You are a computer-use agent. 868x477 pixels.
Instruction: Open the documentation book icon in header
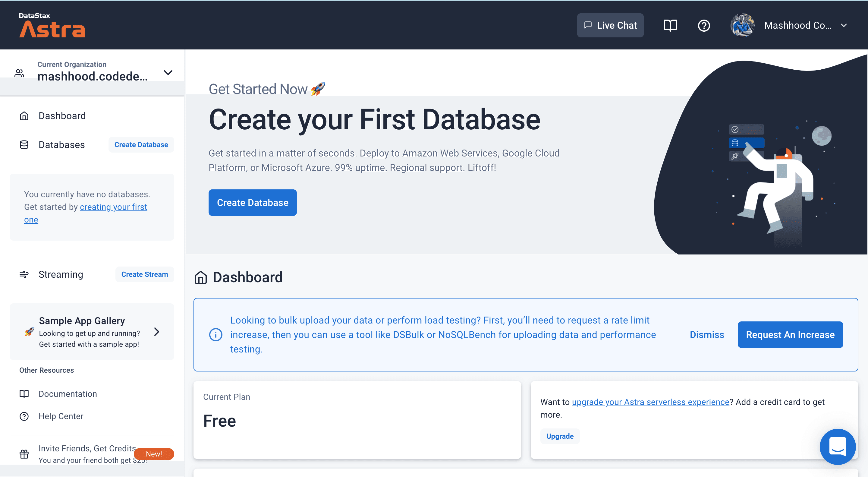pyautogui.click(x=670, y=25)
